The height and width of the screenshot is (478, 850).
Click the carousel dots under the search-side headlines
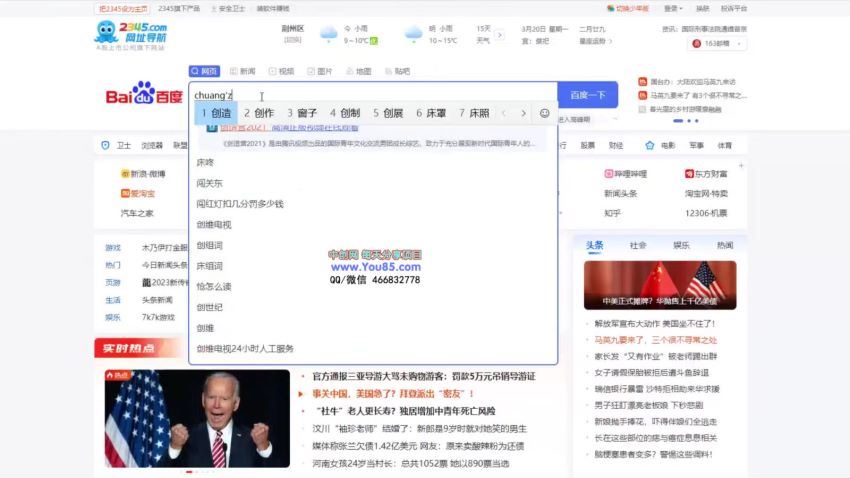[686, 121]
